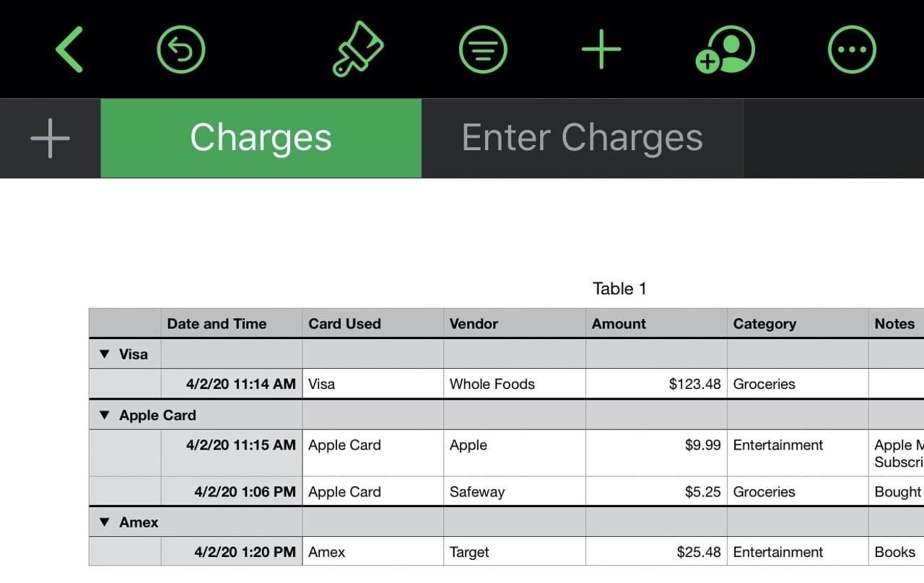This screenshot has height=583, width=924.
Task: Switch to the Charges sheet tab
Action: (261, 138)
